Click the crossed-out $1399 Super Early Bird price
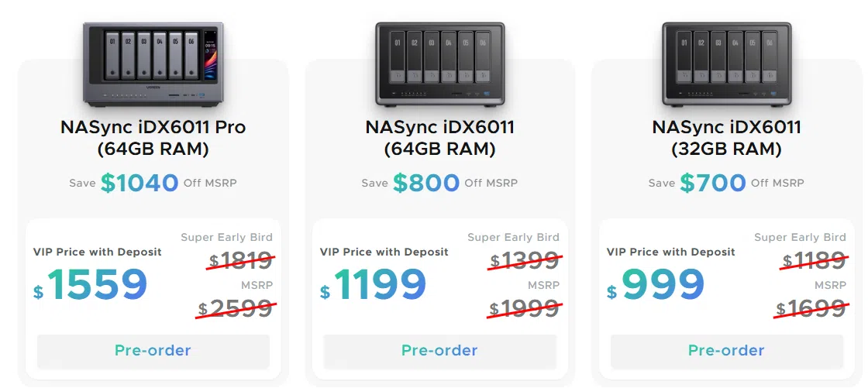 (525, 261)
